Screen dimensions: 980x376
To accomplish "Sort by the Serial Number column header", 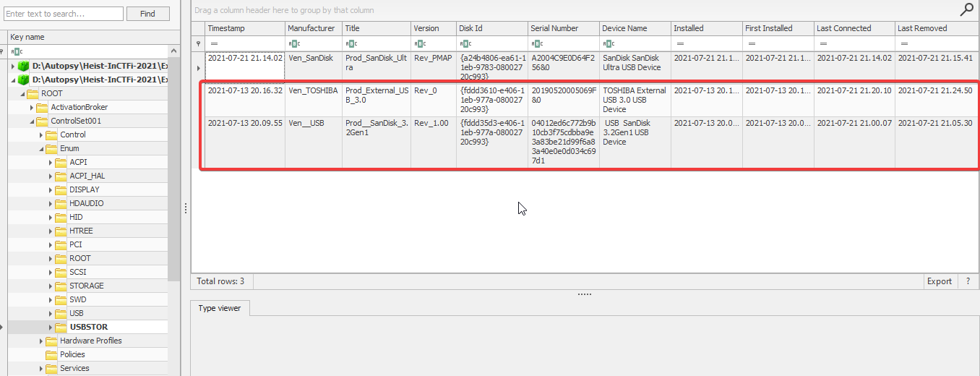I will point(554,28).
